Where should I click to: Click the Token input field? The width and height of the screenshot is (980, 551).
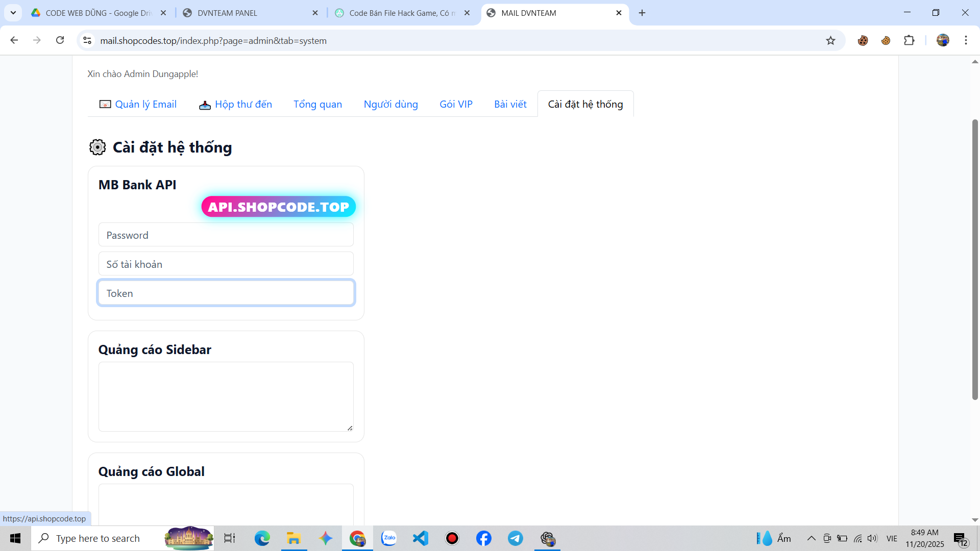pos(226,293)
